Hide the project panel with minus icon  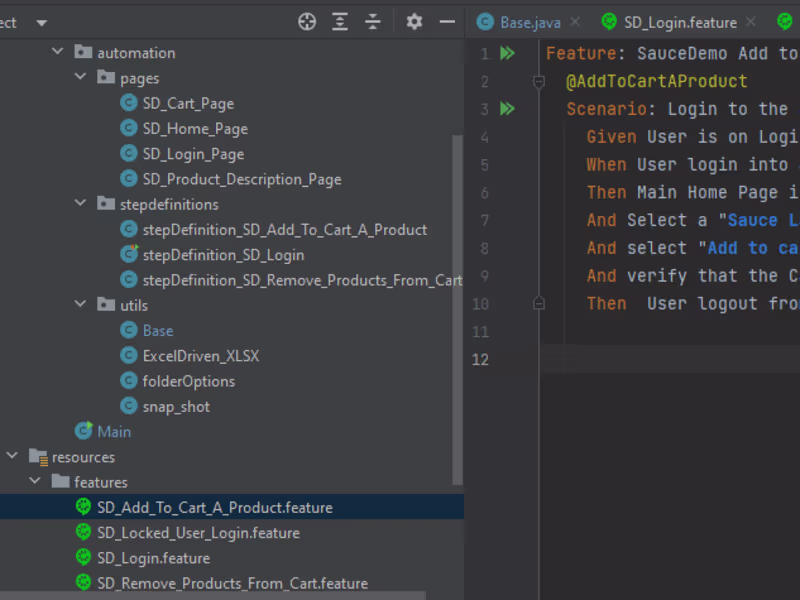[447, 22]
